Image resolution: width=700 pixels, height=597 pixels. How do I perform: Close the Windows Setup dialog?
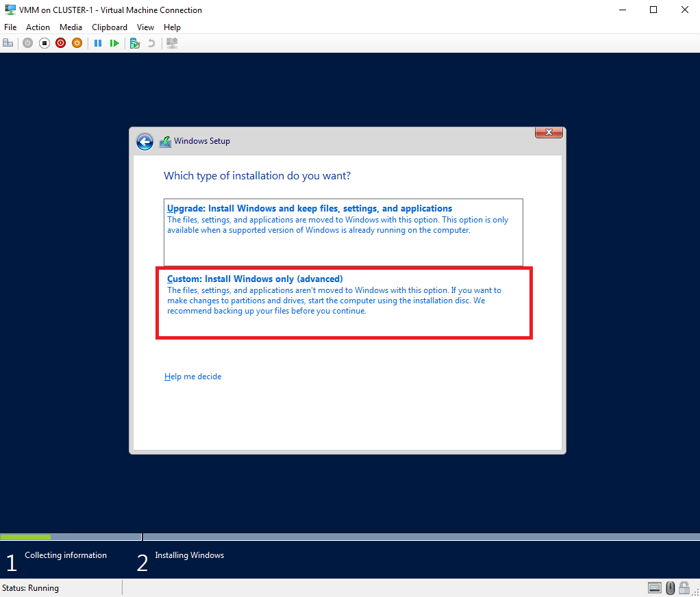(x=549, y=132)
